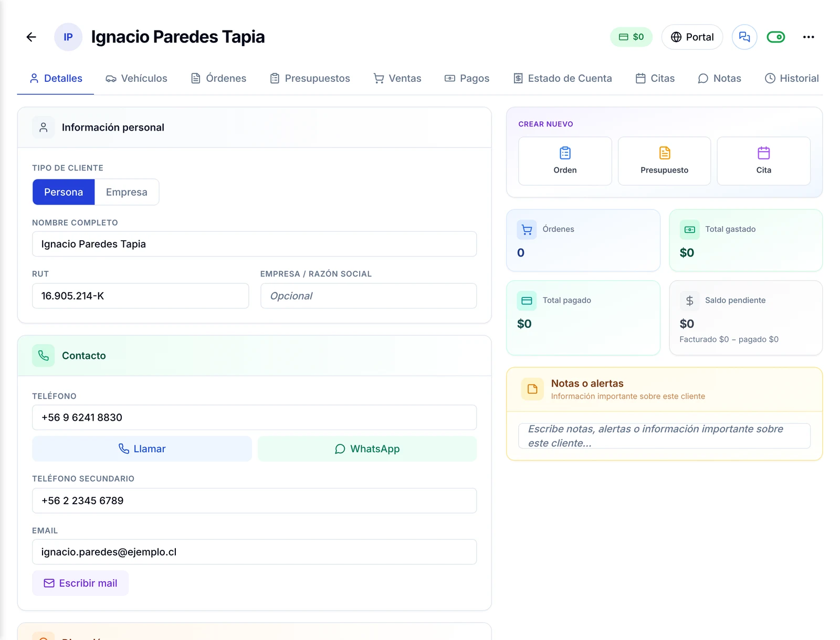This screenshot has height=640, width=840.
Task: Select Empresa as client type
Action: 127,192
